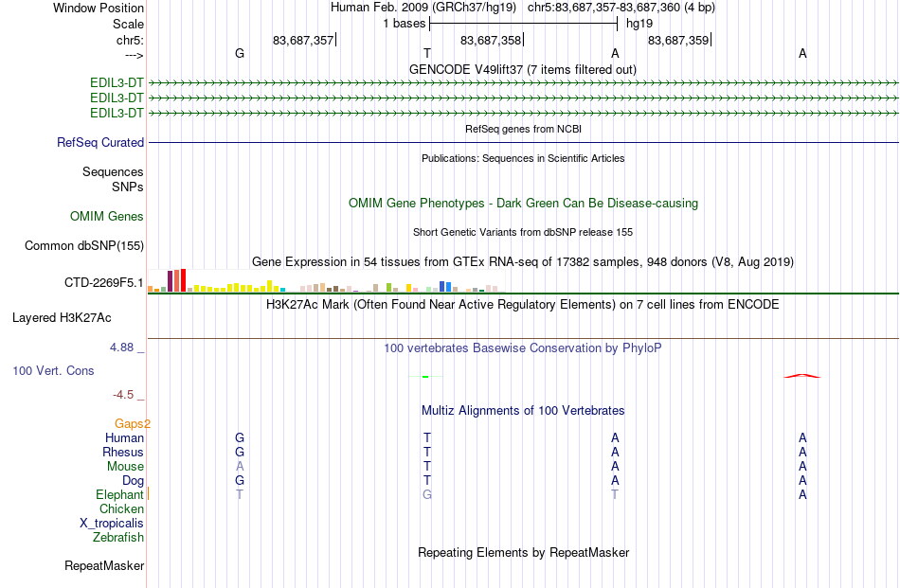This screenshot has height=588, width=900.
Task: Open RefSeq genes from NCBI track title
Action: (523, 129)
